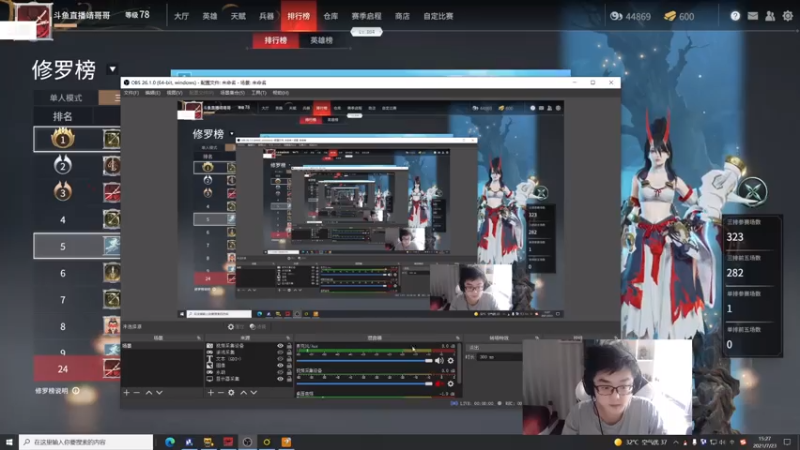800x450 pixels.
Task: Open OBS 文件(F) menu
Action: pyautogui.click(x=131, y=93)
